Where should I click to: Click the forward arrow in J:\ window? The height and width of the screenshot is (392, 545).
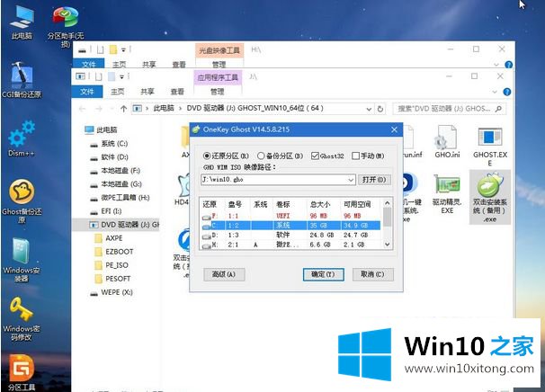point(99,109)
